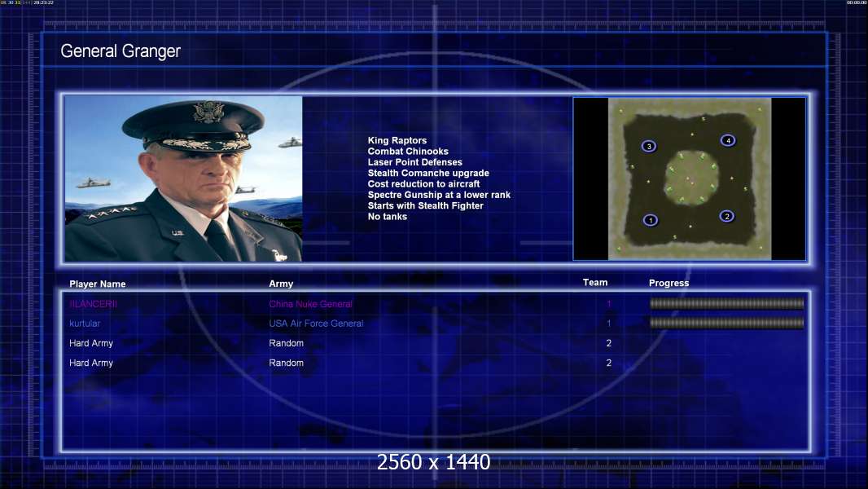Image resolution: width=868 pixels, height=489 pixels.
Task: Click start position 1 on minimap
Action: 651,220
